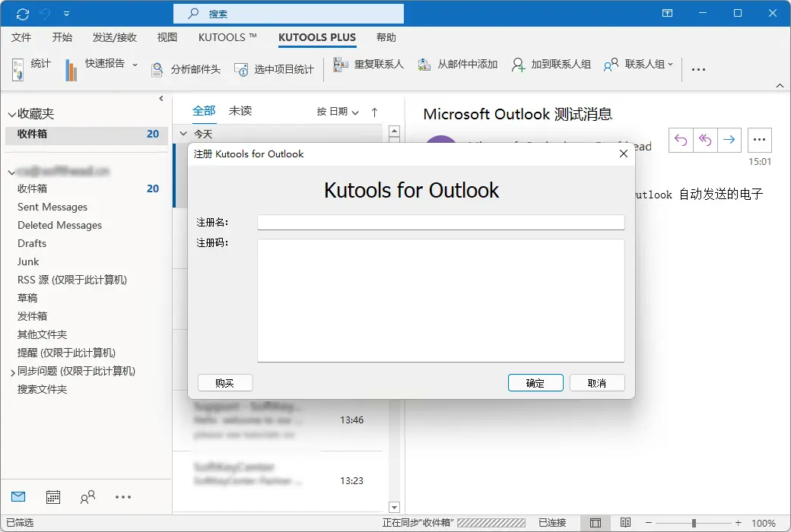Screen dimensions: 791x532
Task: Close the 注册 Kutools for Outlook dialog
Action: coord(624,154)
